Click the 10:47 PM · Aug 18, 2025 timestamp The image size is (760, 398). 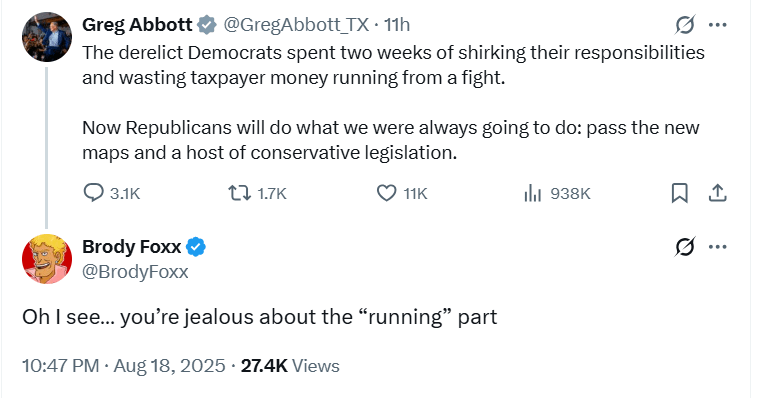point(124,366)
